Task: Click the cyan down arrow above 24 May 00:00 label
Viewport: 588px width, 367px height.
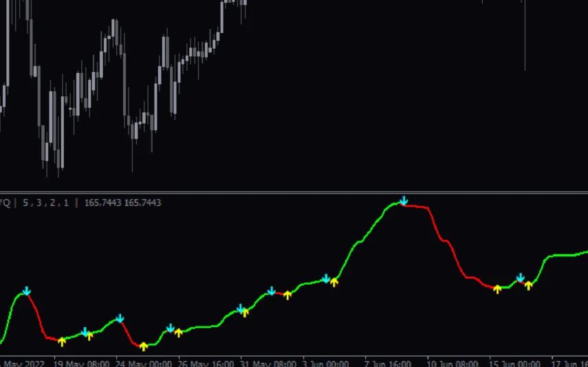Action: pos(120,318)
